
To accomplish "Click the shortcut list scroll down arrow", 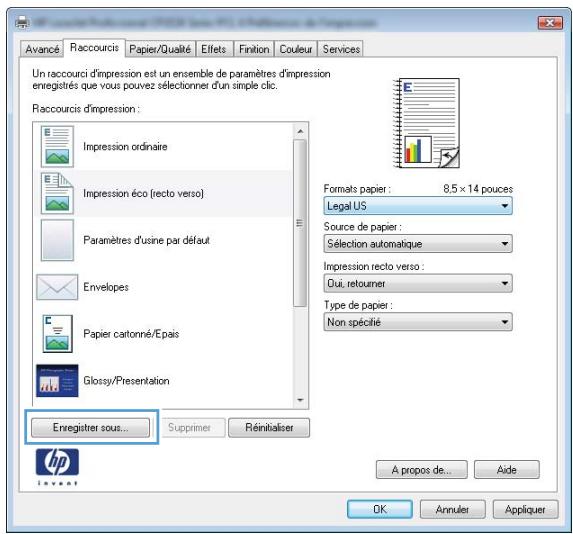I will (x=300, y=400).
